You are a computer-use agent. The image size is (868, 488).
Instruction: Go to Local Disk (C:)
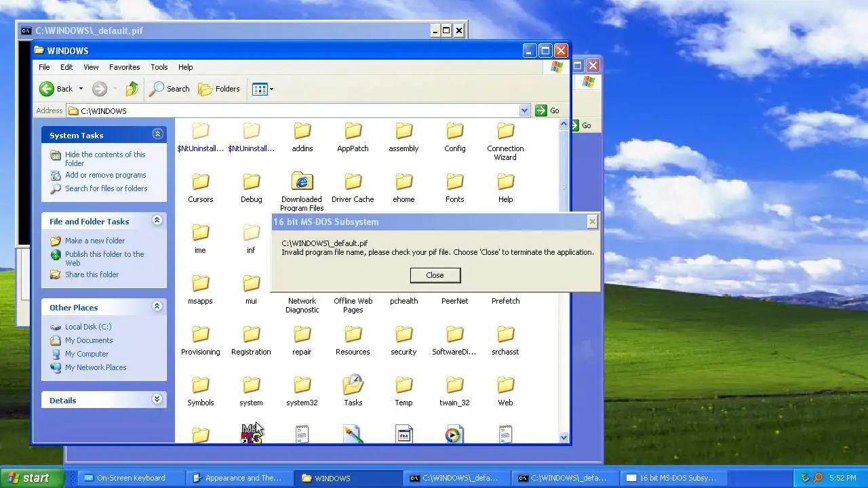pyautogui.click(x=88, y=327)
